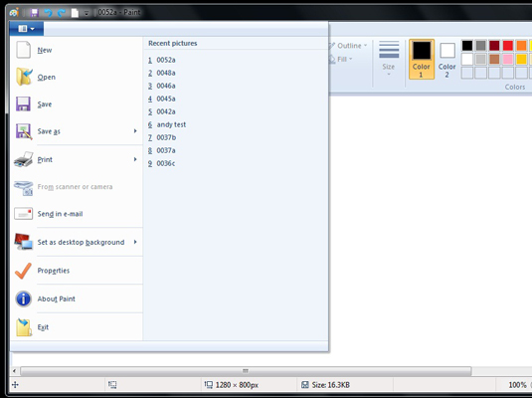The width and height of the screenshot is (532, 398).
Task: Pick the brown color swatch
Action: (494, 59)
